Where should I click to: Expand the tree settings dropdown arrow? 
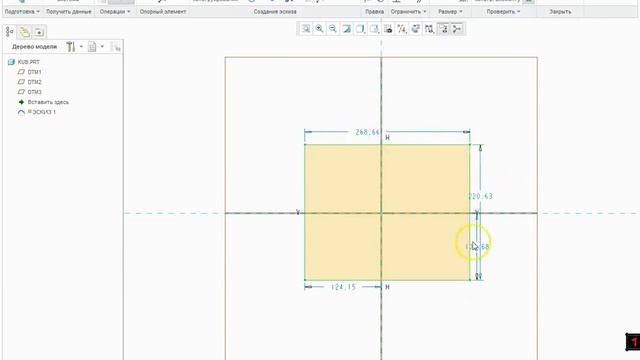(x=81, y=47)
